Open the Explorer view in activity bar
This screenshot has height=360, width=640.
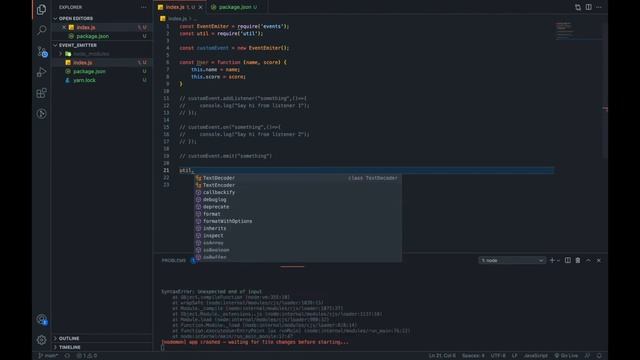41,9
